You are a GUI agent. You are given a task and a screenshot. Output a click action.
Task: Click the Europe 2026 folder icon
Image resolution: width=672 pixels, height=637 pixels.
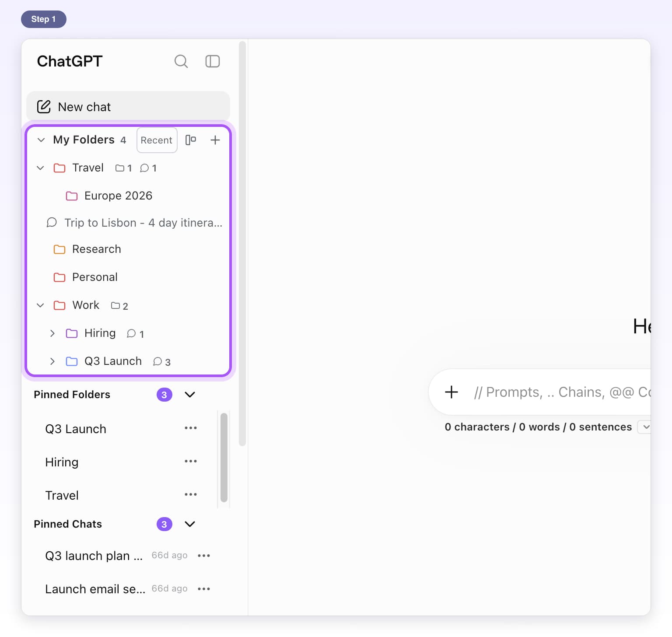72,196
